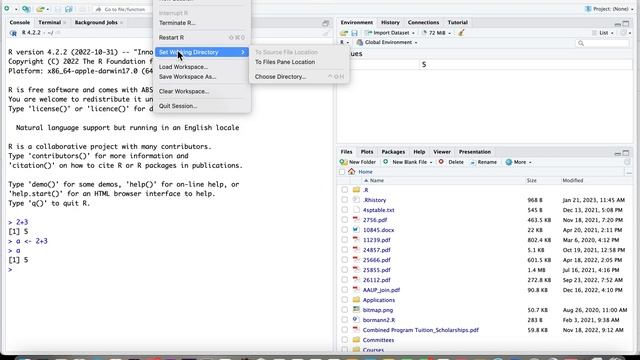Tick the checkbox for the Applications folder
The image size is (640, 360).
click(x=344, y=300)
